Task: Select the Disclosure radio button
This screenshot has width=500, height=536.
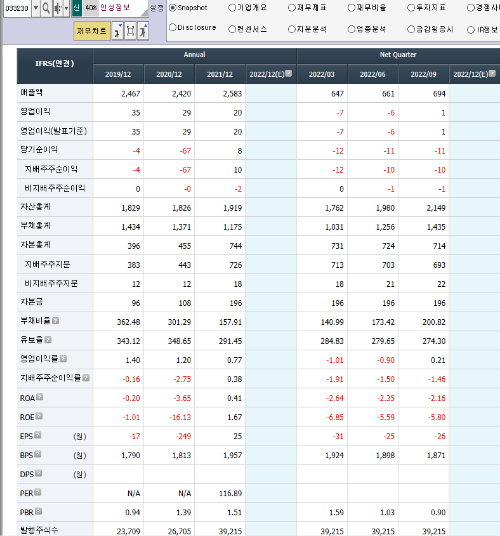Action: pos(173,27)
